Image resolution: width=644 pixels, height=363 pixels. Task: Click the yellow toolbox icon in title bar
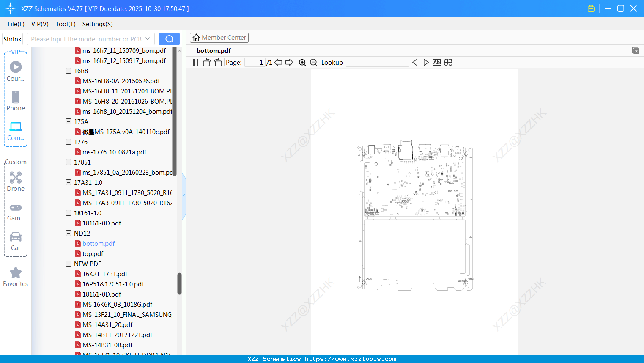tap(591, 8)
